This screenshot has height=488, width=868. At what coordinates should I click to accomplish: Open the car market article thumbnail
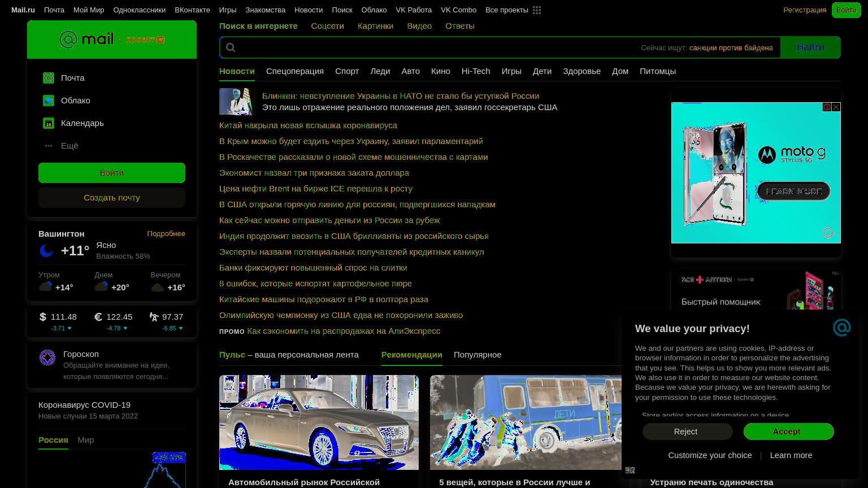pos(319,422)
